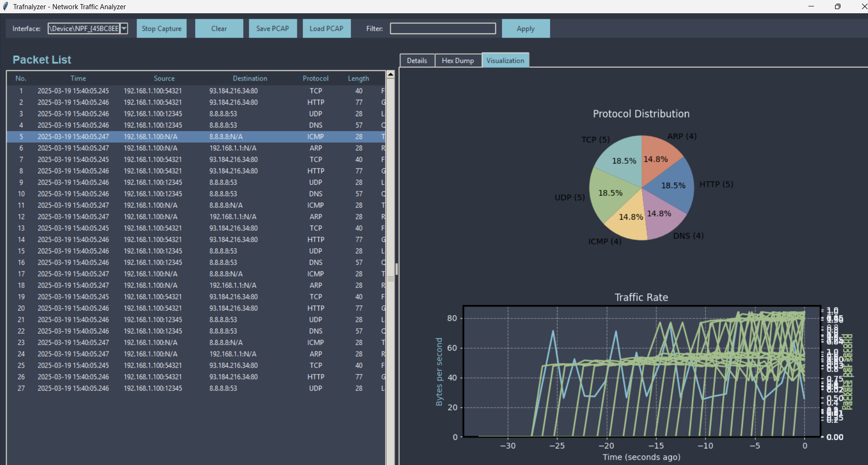Switch to the Details tab
The image size is (868, 465).
(417, 60)
